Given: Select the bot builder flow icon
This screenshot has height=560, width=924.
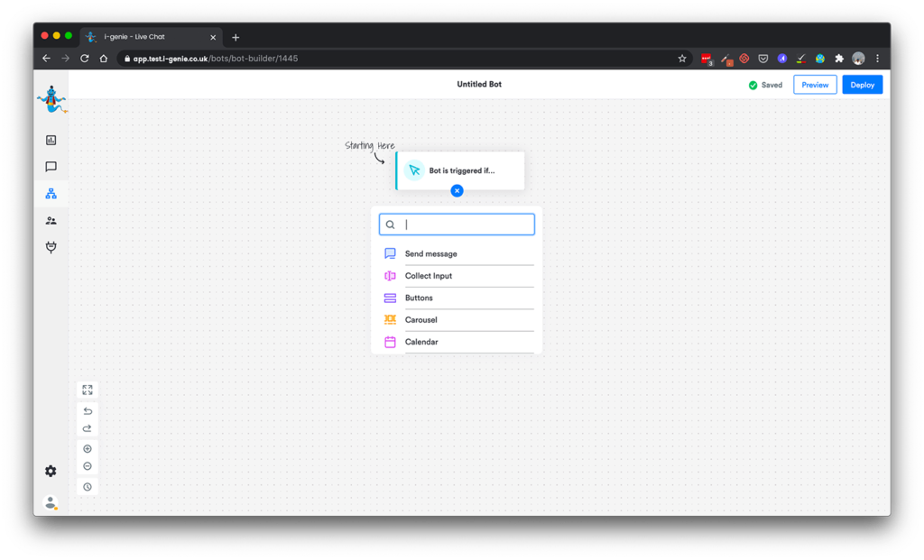Looking at the screenshot, I should pos(51,194).
